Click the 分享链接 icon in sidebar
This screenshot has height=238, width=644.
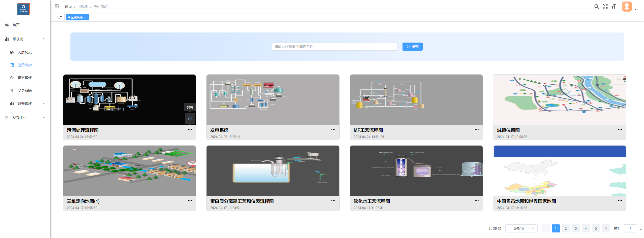point(12,90)
